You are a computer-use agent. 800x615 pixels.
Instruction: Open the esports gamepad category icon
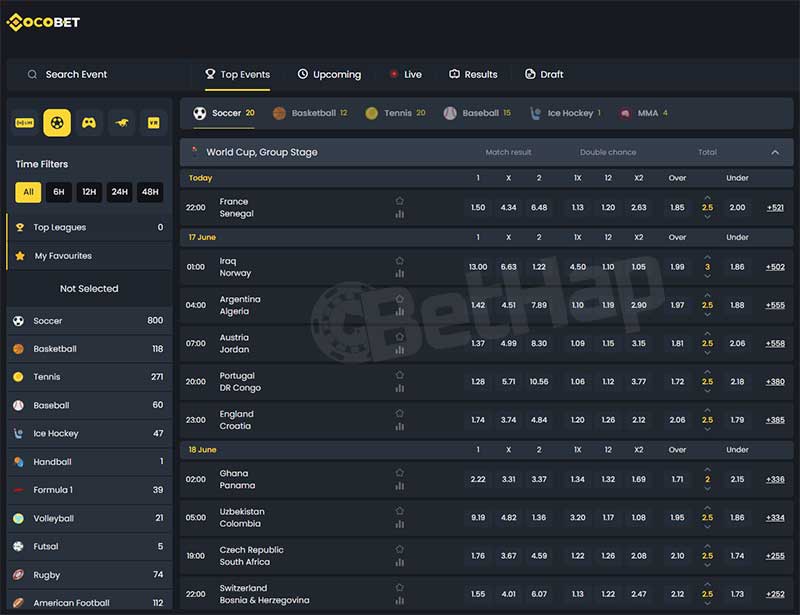click(89, 122)
